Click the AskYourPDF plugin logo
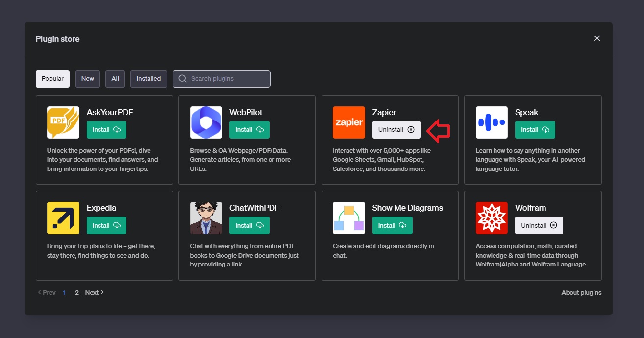The width and height of the screenshot is (644, 338). coord(63,122)
